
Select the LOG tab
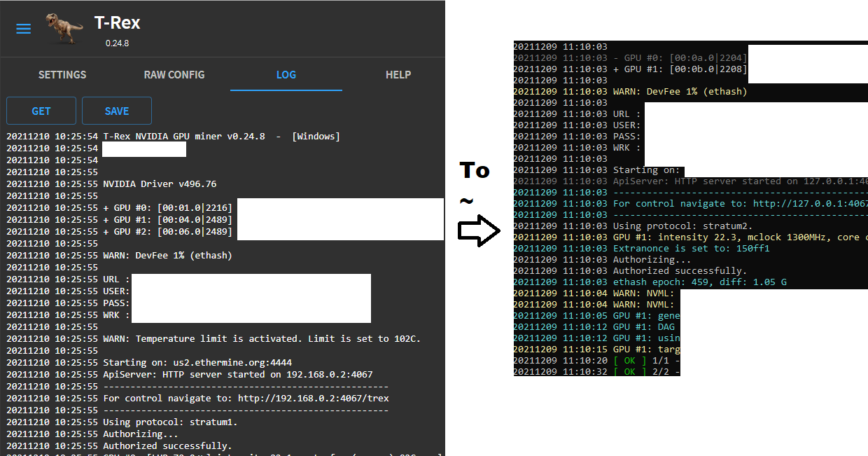click(286, 74)
